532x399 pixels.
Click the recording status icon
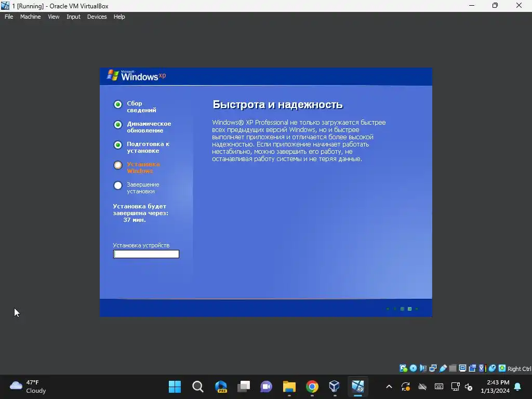[x=472, y=368]
